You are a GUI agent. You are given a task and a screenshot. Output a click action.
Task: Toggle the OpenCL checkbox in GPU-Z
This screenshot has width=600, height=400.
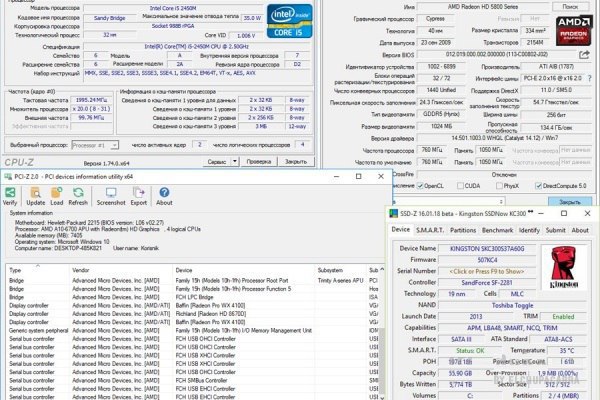420,186
